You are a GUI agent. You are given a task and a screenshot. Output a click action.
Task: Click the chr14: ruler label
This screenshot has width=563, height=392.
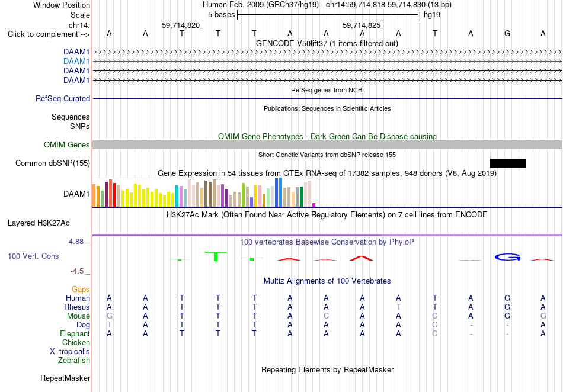click(79, 25)
